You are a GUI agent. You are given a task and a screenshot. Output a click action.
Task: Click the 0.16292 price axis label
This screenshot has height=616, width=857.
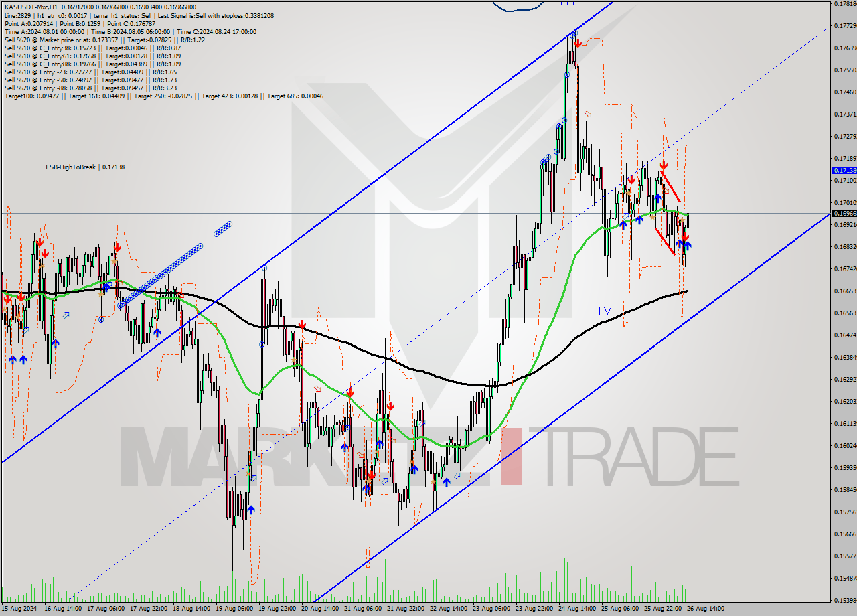[846, 380]
